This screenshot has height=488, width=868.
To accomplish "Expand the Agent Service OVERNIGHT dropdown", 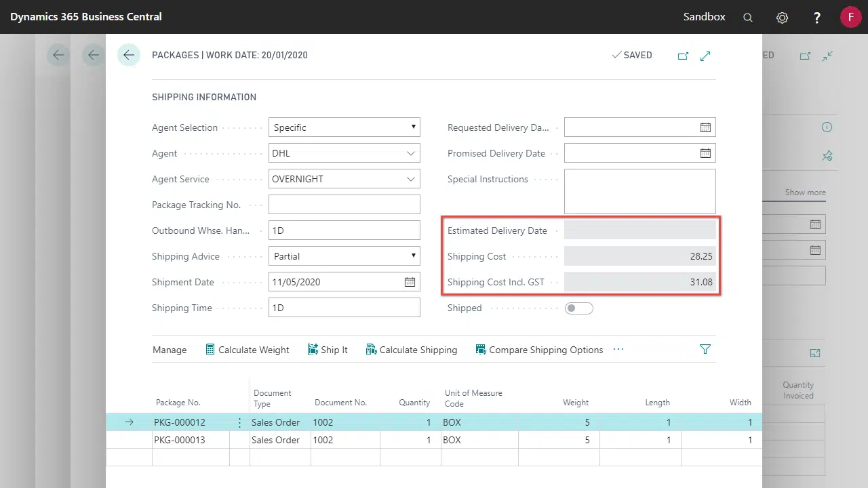I will (x=411, y=179).
